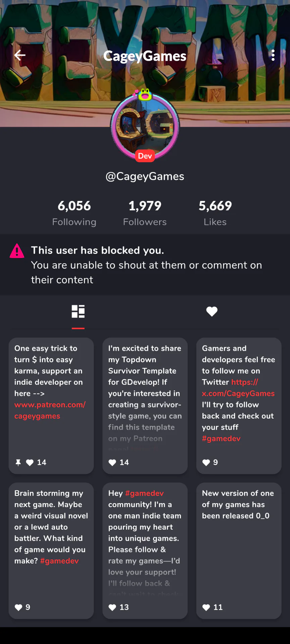Screen dimensions: 290x644
Task: Like the one man indie team post
Action: 112,607
